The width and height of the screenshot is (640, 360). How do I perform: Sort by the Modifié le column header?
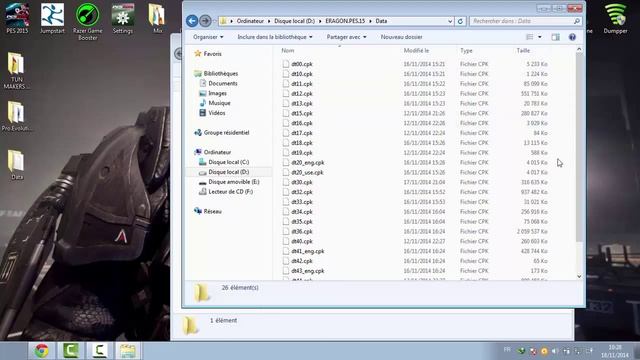pos(416,51)
